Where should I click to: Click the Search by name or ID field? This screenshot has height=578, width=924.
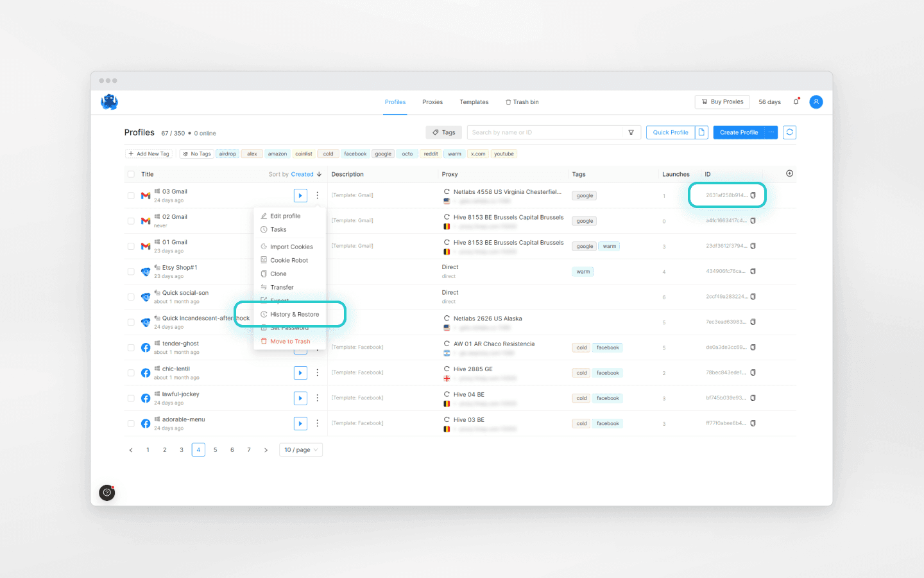click(x=545, y=132)
